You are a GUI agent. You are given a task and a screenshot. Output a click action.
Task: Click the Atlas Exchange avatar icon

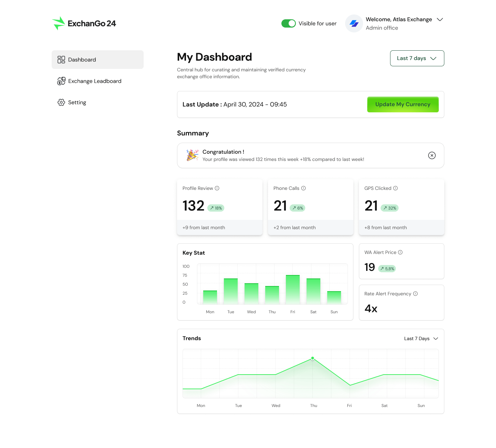tap(354, 23)
